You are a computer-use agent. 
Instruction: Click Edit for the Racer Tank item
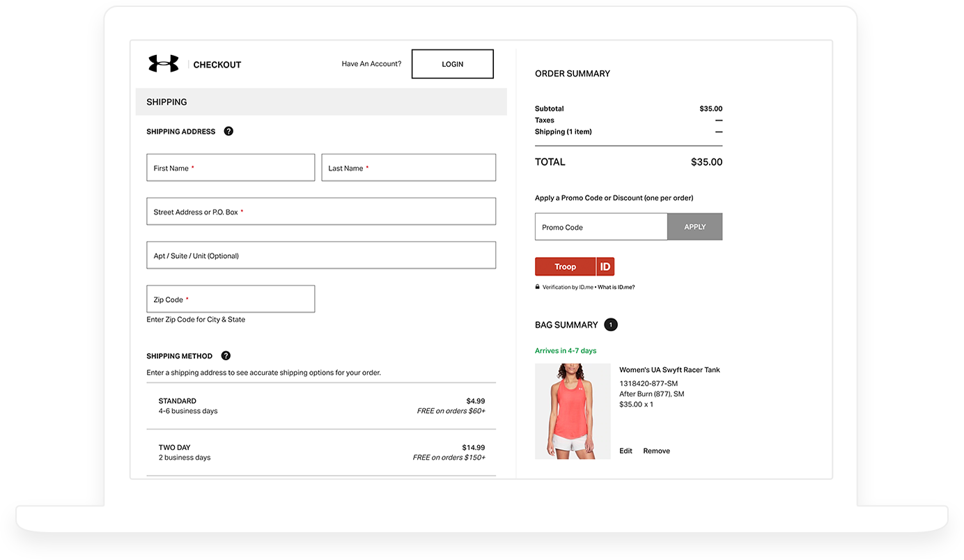click(626, 451)
